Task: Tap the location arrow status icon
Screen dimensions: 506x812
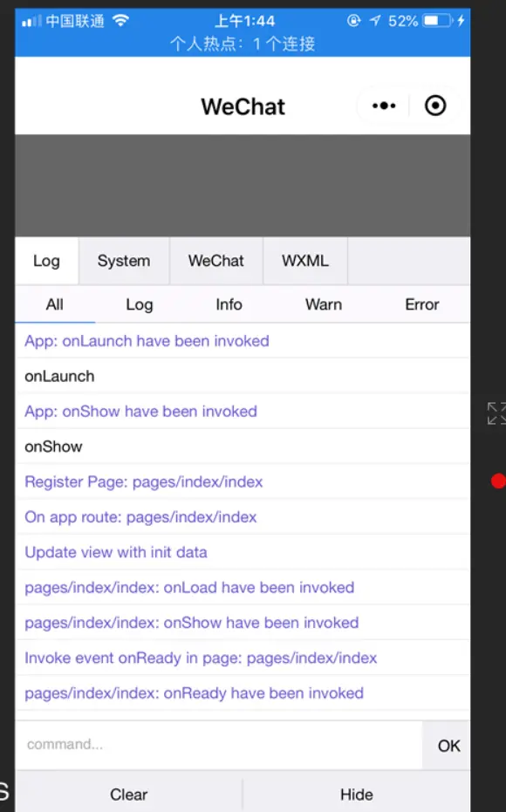Action: [x=375, y=21]
